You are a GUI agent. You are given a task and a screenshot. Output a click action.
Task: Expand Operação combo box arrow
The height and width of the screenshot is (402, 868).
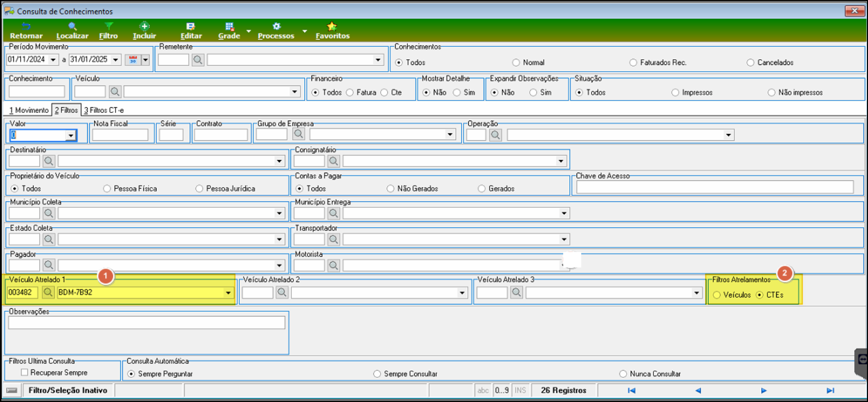click(728, 135)
